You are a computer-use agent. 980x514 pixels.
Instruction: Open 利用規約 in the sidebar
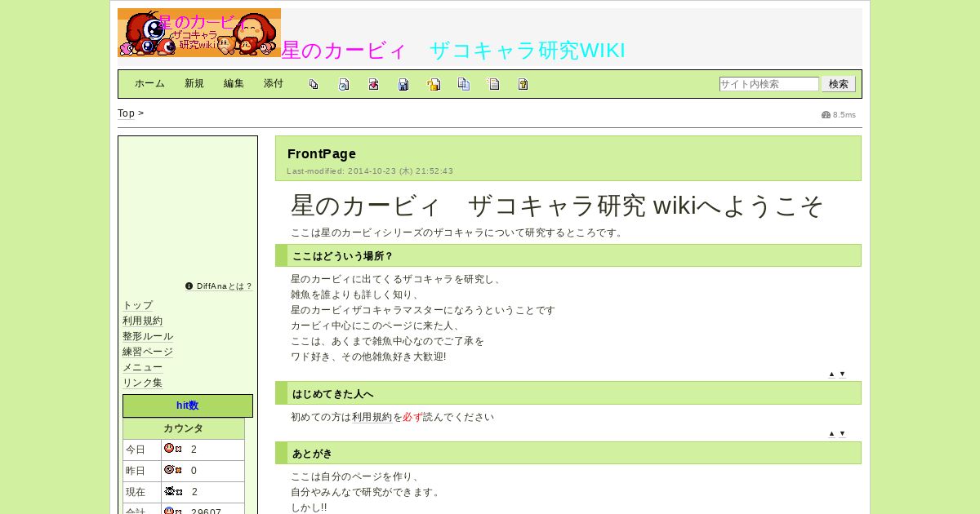click(142, 321)
